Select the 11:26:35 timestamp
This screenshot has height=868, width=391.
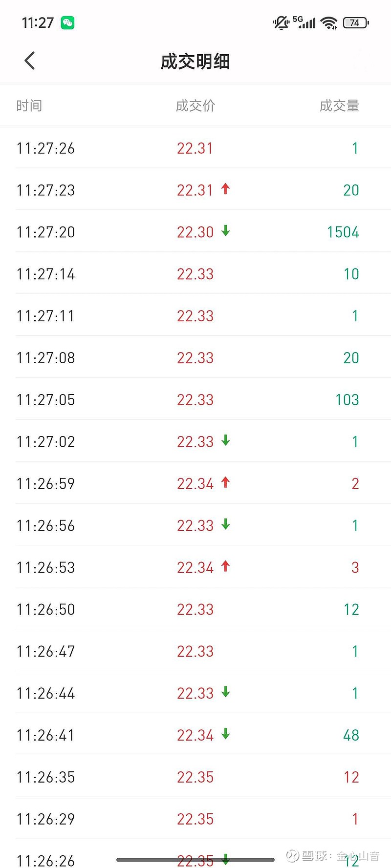coord(46,777)
